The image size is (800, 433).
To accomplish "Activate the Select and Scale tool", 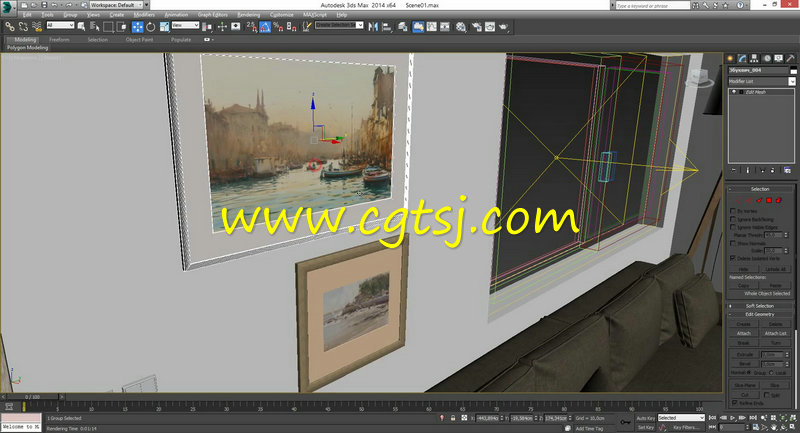I will (x=164, y=27).
